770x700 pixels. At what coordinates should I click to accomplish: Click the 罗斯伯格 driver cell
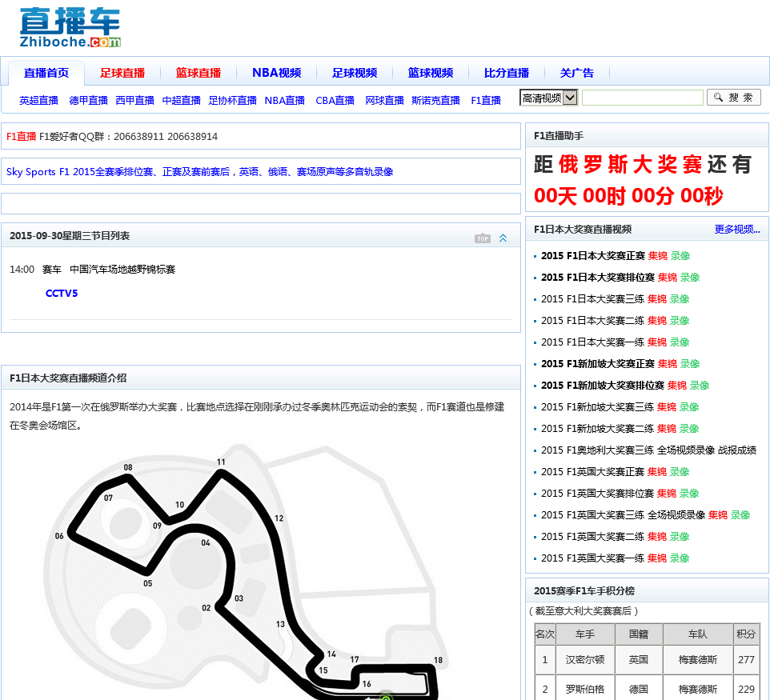585,690
